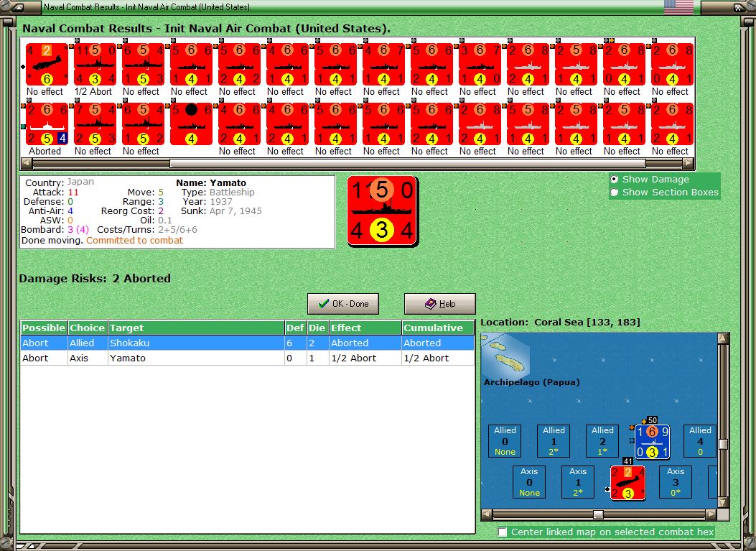Image resolution: width=756 pixels, height=551 pixels.
Task: Pick the 6-5-4 ship counter with 1-5-3 bottom values
Action: pos(143,64)
